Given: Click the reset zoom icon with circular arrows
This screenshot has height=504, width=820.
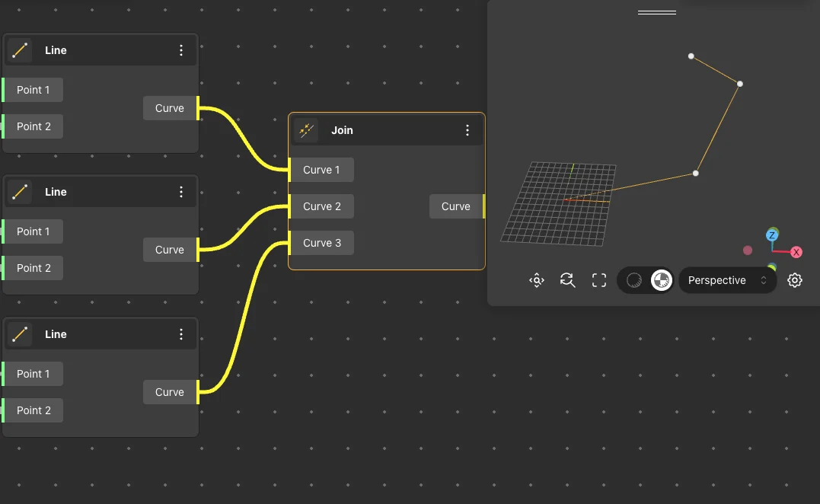Looking at the screenshot, I should click(567, 280).
